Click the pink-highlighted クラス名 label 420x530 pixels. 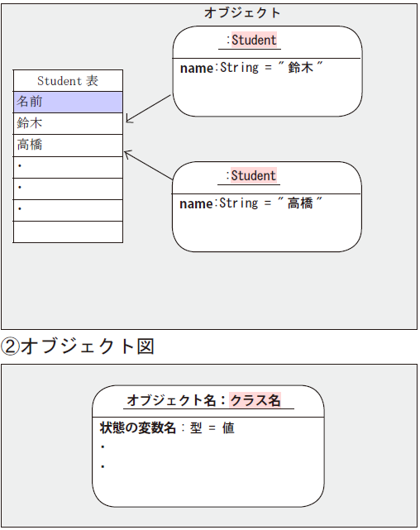pyautogui.click(x=255, y=400)
